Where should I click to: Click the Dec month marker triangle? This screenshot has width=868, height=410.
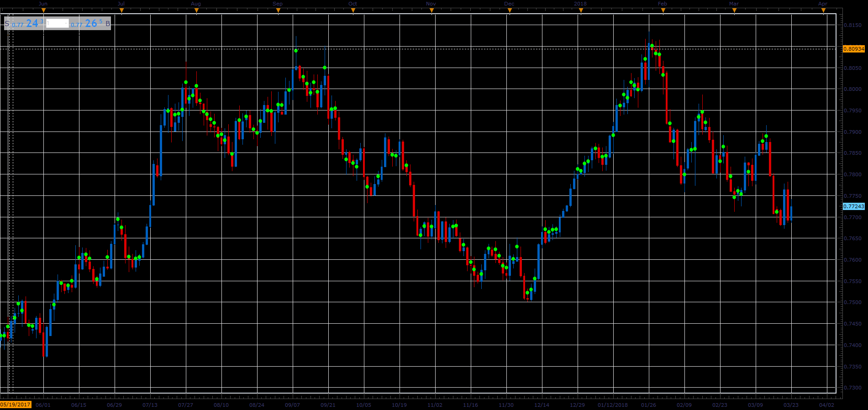pos(510,11)
